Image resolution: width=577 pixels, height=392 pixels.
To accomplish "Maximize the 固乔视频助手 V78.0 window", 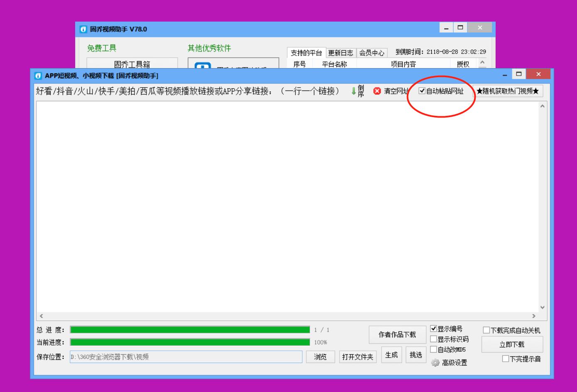I will click(460, 27).
